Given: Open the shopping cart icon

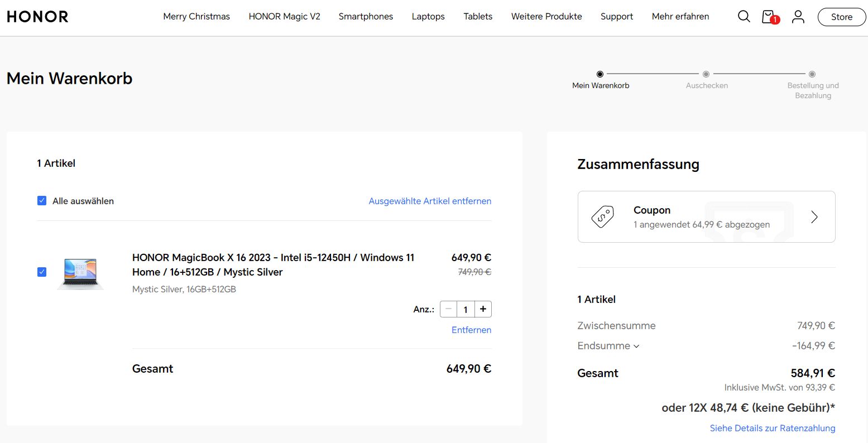Looking at the screenshot, I should (769, 17).
